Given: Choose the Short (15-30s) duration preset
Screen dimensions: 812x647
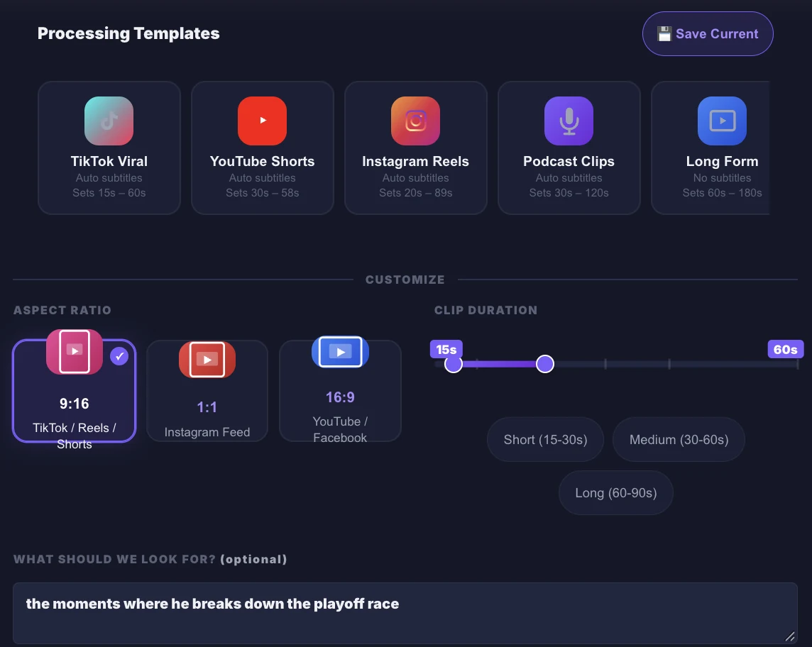Looking at the screenshot, I should [545, 439].
